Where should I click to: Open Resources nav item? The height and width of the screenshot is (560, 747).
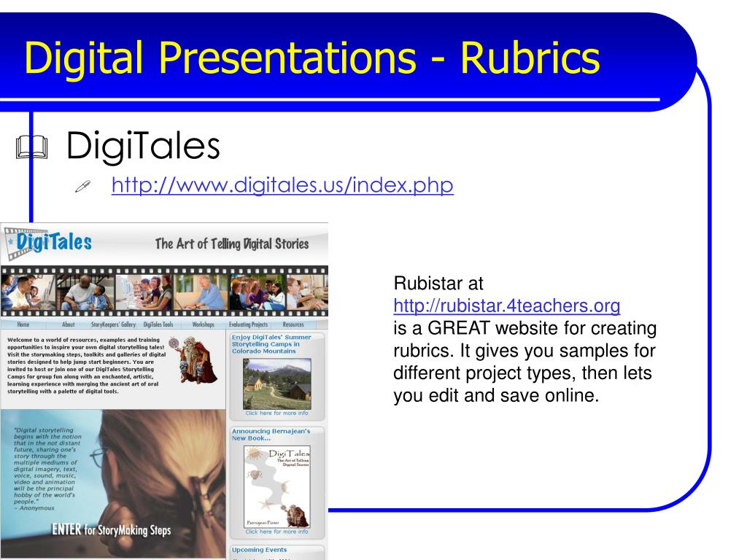pyautogui.click(x=293, y=324)
